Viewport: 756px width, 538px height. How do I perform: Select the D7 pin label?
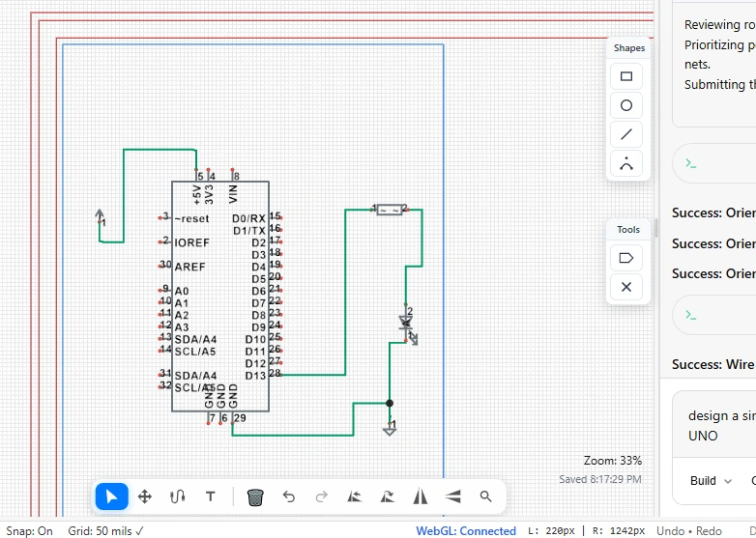click(x=258, y=303)
